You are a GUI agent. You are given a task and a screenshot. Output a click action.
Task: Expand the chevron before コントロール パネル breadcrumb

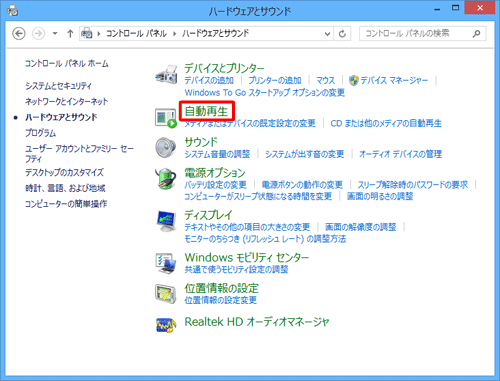point(99,34)
